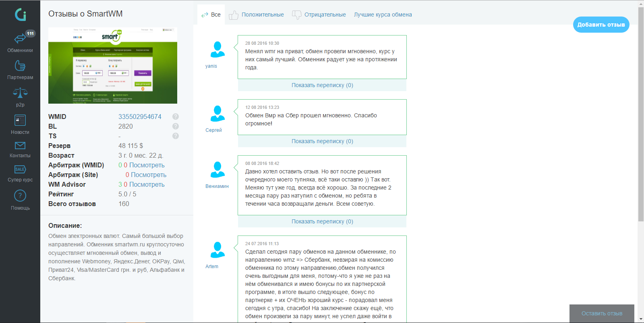Expand Показать переписку under yanis review
644x323 pixels.
pos(322,85)
